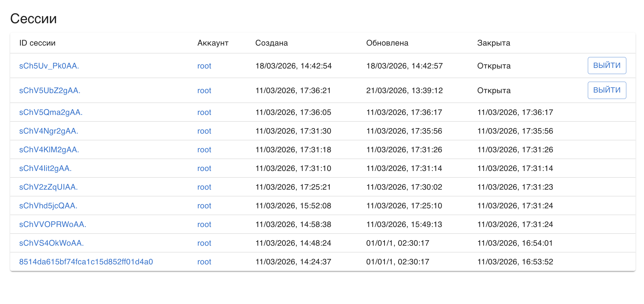This screenshot has width=644, height=304.
Task: Open session 8514da615bf74fca1c15d852ff01d4a0
Action: (86, 262)
